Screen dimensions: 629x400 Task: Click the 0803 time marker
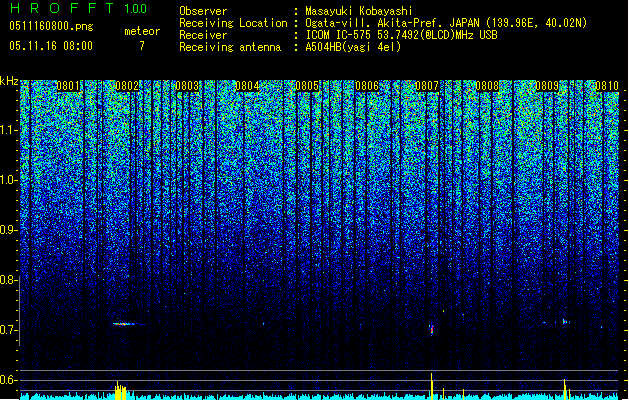tap(187, 86)
